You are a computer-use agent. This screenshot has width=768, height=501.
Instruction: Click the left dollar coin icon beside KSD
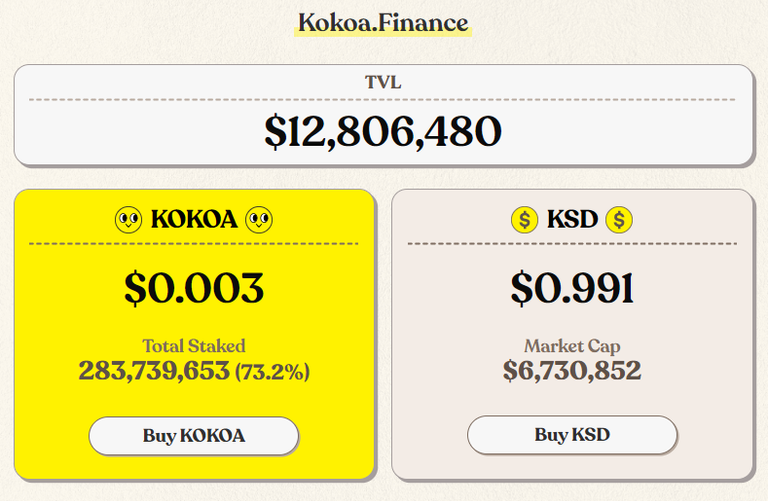tap(525, 219)
